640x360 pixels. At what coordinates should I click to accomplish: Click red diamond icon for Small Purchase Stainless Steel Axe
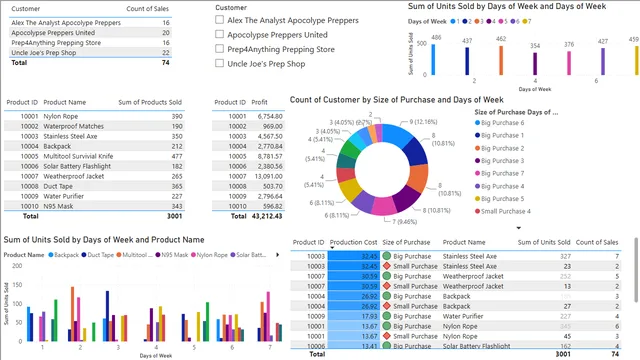387,266
